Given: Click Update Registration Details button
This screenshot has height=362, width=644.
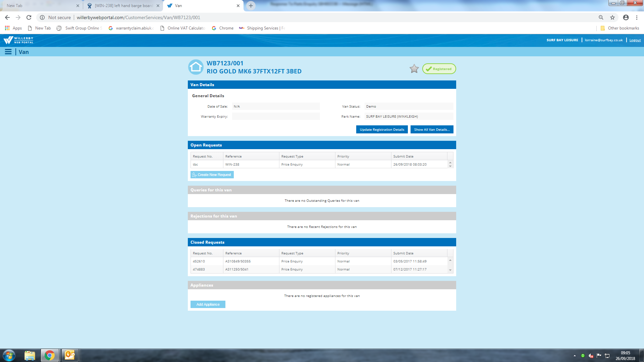Looking at the screenshot, I should click(382, 130).
